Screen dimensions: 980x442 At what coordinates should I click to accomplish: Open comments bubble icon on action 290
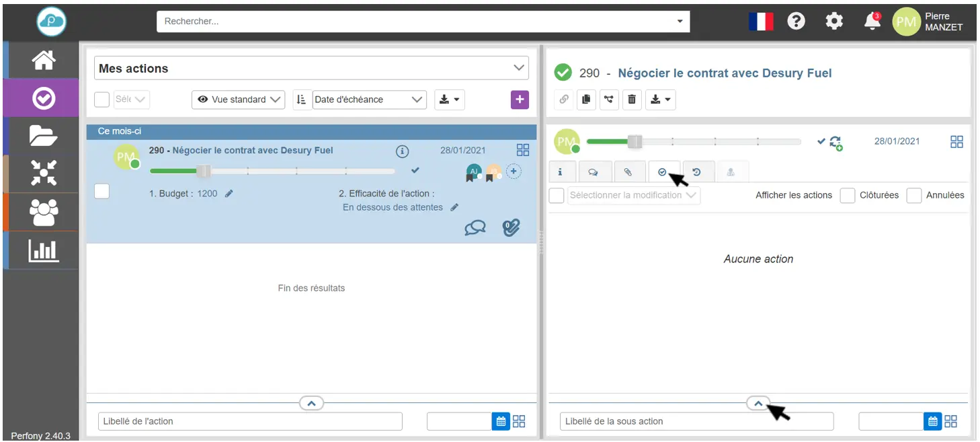click(x=475, y=229)
